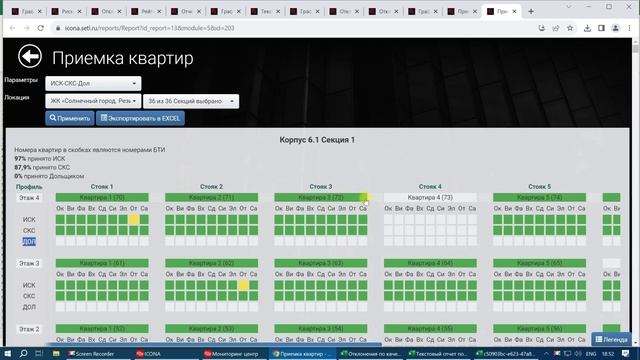Open browser downloads icon
Image resolution: width=640 pixels, height=360 pixels.
coord(587,28)
